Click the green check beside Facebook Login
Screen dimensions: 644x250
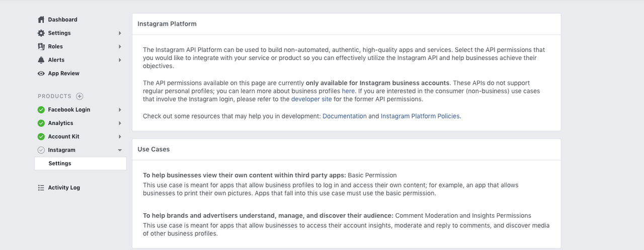pyautogui.click(x=41, y=110)
